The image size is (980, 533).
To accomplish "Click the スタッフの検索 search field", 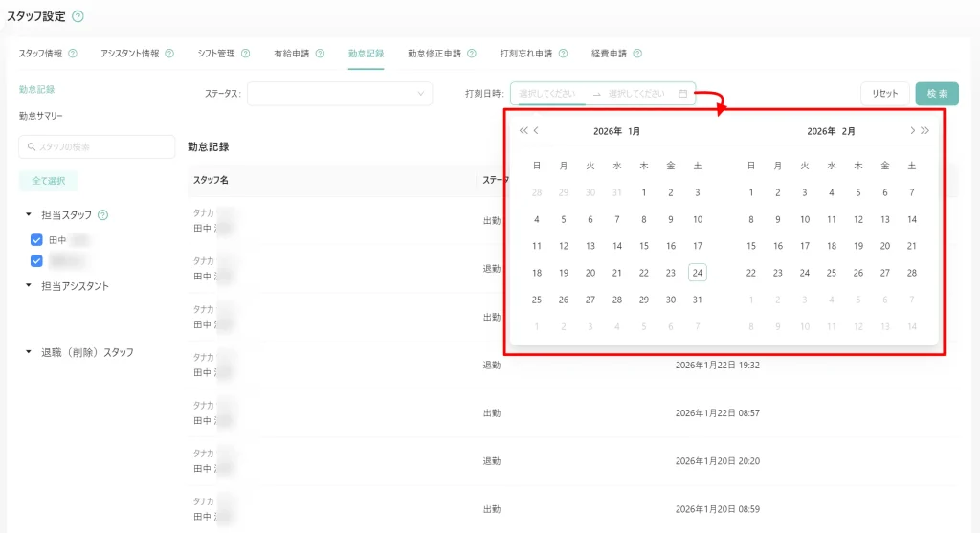I will coord(97,146).
